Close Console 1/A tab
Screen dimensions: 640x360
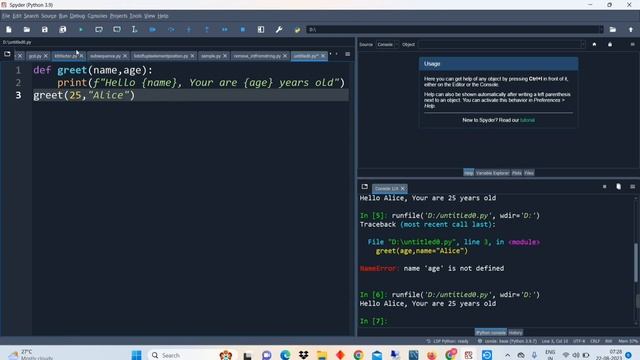click(402, 189)
